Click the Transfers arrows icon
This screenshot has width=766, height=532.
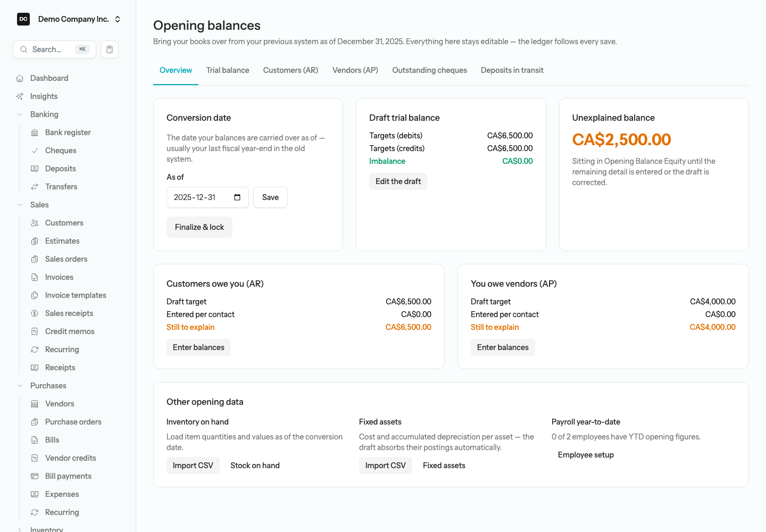coord(35,187)
